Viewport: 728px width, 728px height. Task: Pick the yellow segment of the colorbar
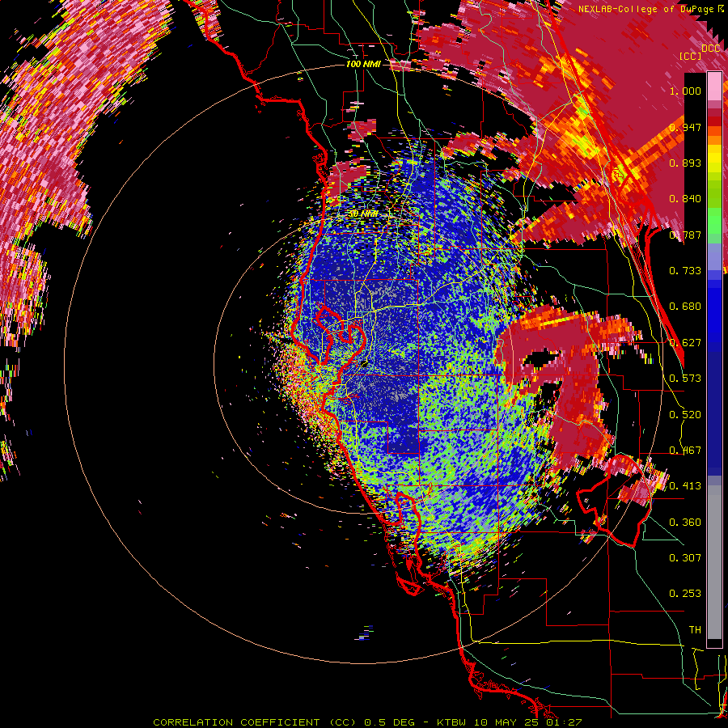[714, 158]
